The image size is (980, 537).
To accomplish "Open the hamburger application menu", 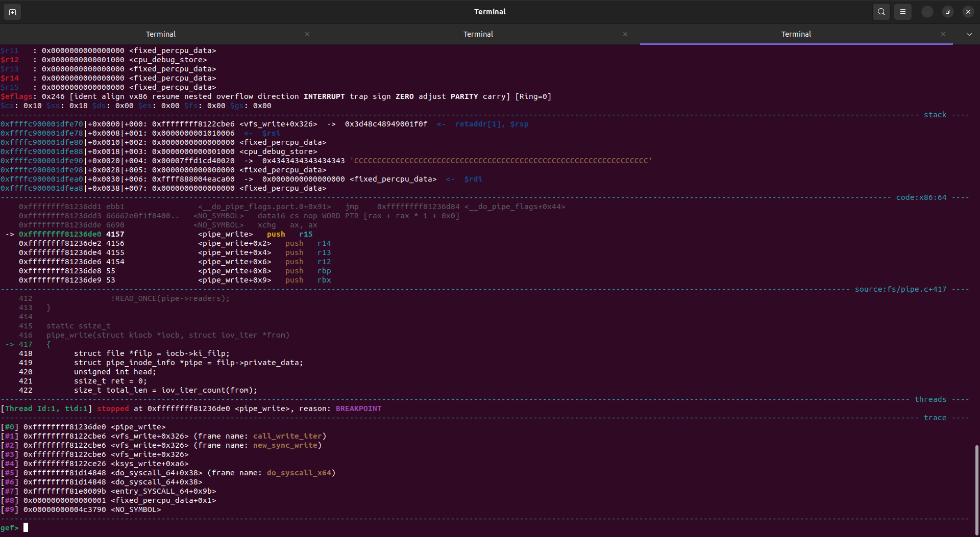I will point(902,11).
